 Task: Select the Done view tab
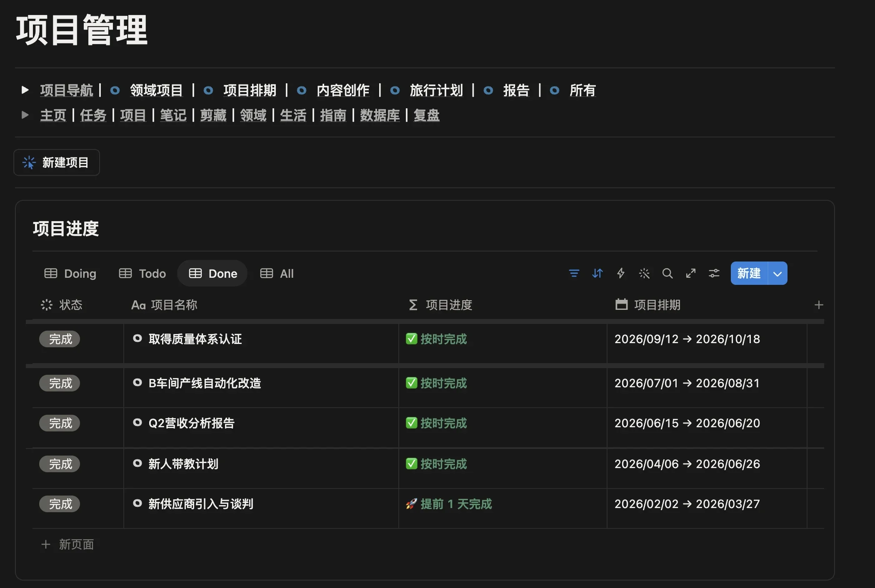pyautogui.click(x=212, y=274)
